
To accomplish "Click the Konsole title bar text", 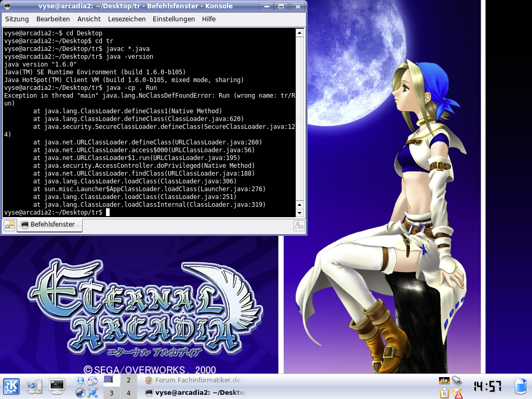I will [x=136, y=6].
